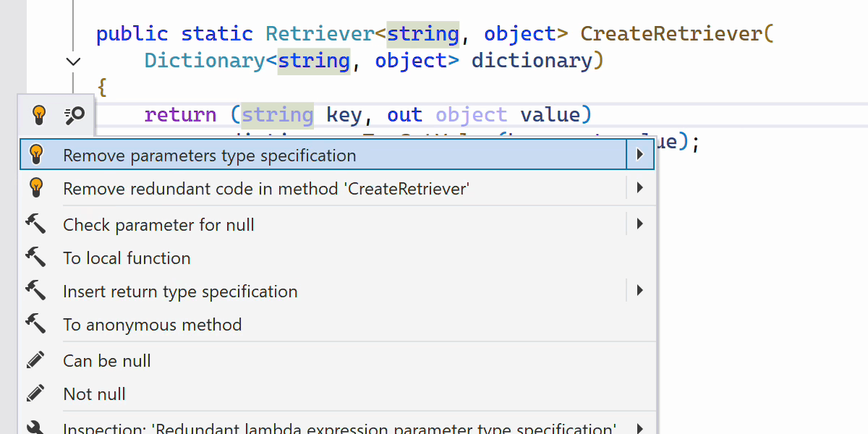The height and width of the screenshot is (434, 868).
Task: Click hammer icon next to To local function
Action: [x=36, y=258]
